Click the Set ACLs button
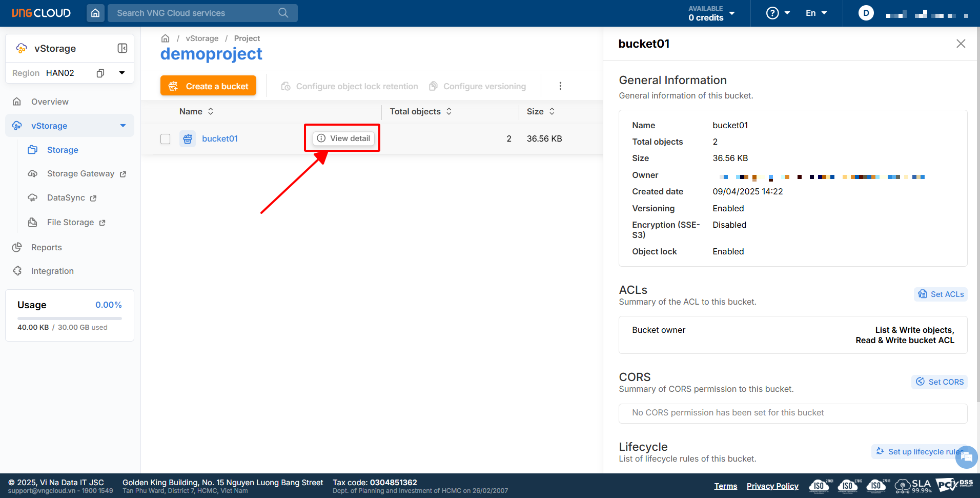This screenshot has height=498, width=980. point(941,294)
